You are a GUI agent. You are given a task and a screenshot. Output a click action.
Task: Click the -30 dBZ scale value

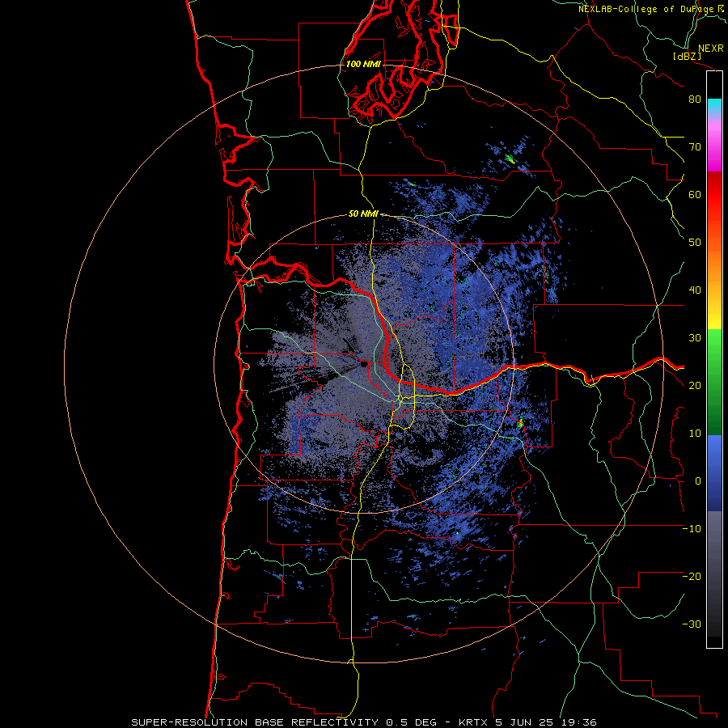click(692, 624)
